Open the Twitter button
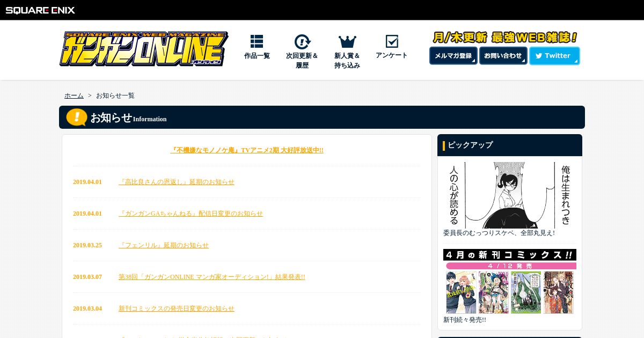The height and width of the screenshot is (338, 644). tap(554, 56)
